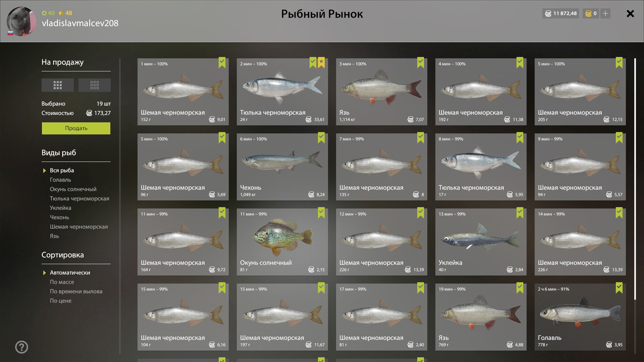
Task: Filter by Шемая черноморская species
Action: [x=79, y=227]
